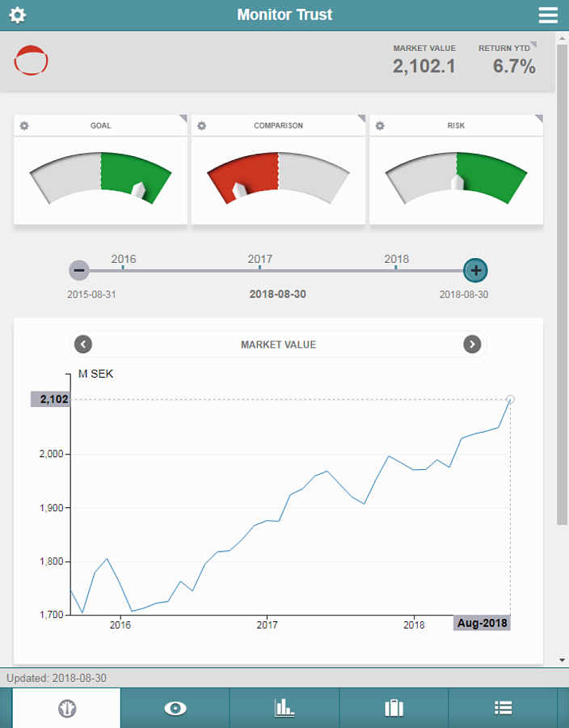569x728 pixels.
Task: Click the plus handle on timeline
Action: (475, 270)
